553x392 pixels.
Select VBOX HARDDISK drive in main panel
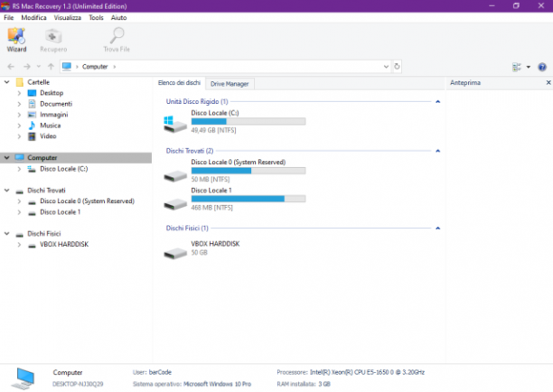click(202, 248)
